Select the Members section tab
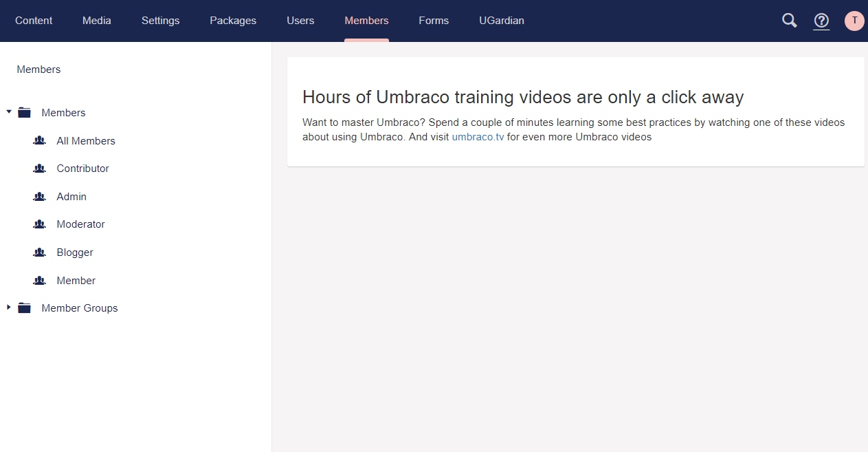 [366, 21]
